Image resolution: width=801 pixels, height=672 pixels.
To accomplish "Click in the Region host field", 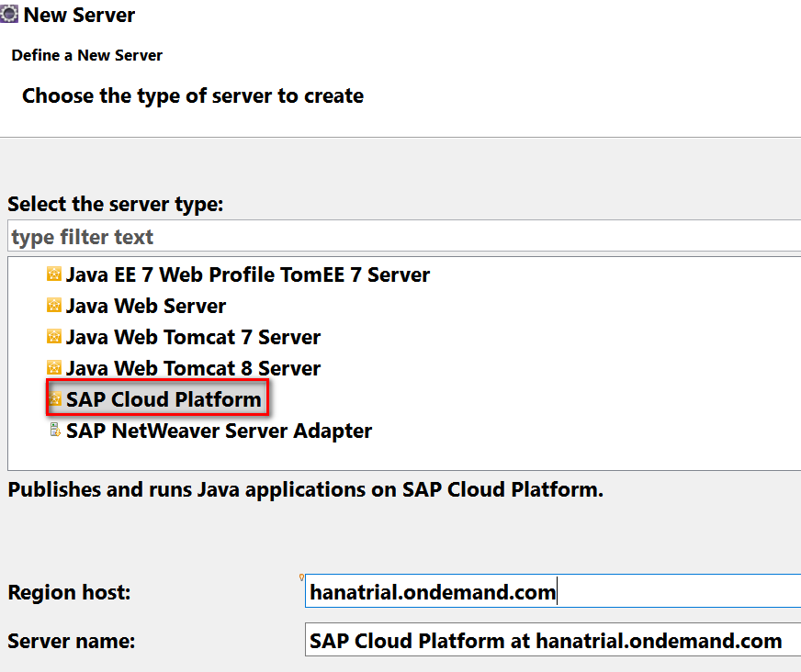I will tap(553, 592).
